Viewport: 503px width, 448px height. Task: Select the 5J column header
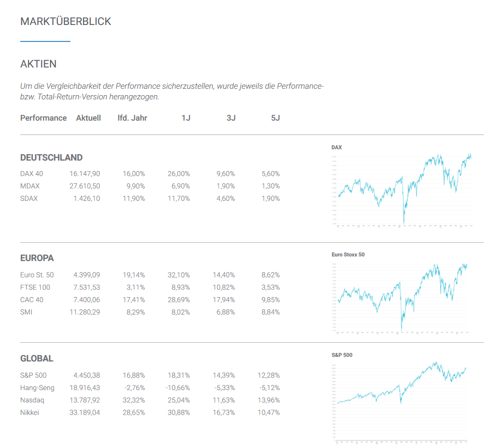pos(275,118)
